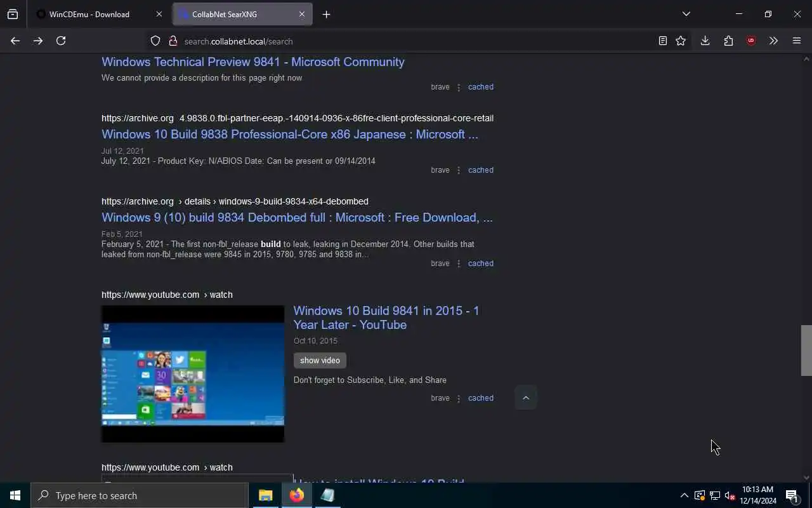Open Windows 10 Build 9838 Professional-Core result
The image size is (812, 508).
pos(290,134)
